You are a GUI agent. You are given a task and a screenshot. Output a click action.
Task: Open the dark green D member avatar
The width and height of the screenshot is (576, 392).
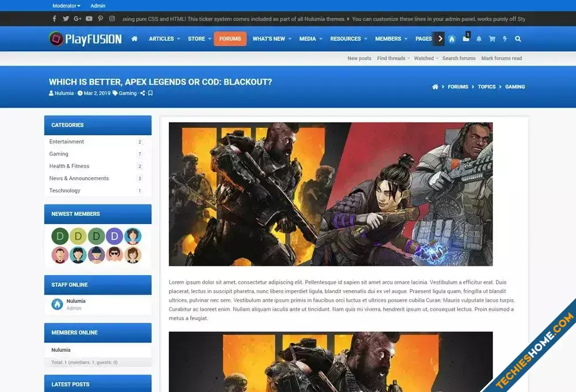(60, 236)
